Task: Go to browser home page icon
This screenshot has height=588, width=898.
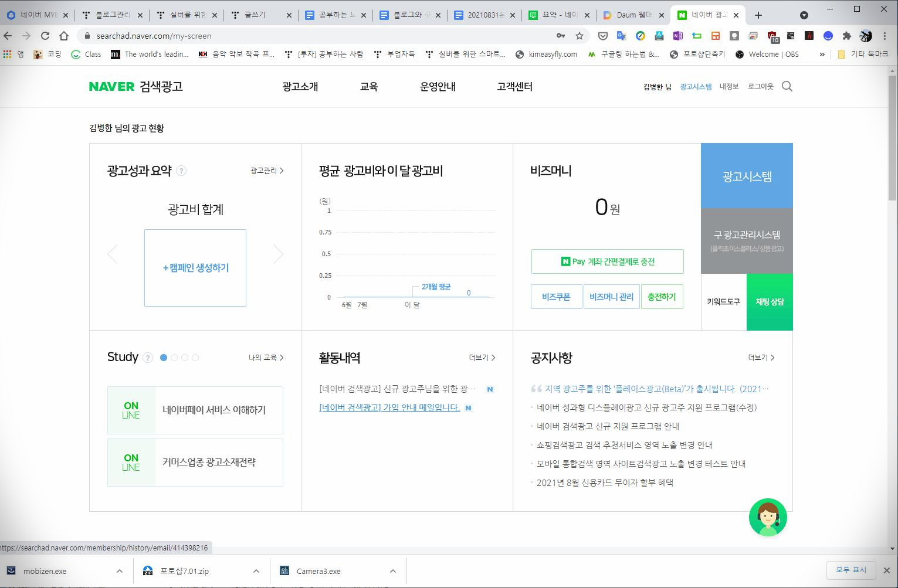Action: [x=64, y=36]
